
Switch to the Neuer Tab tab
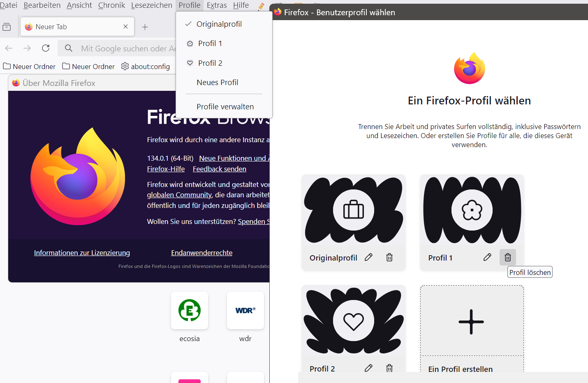pos(77,27)
